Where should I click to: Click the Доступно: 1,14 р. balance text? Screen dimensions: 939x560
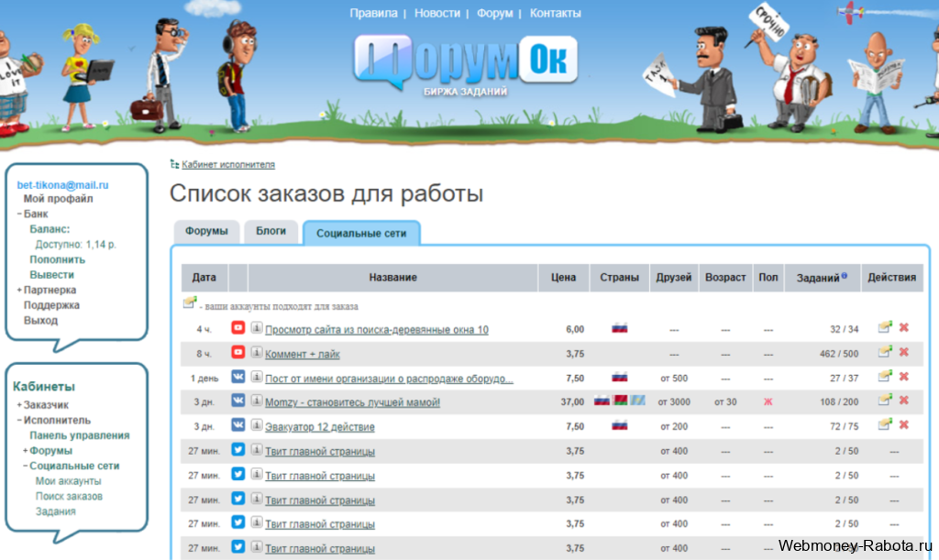[x=75, y=244]
